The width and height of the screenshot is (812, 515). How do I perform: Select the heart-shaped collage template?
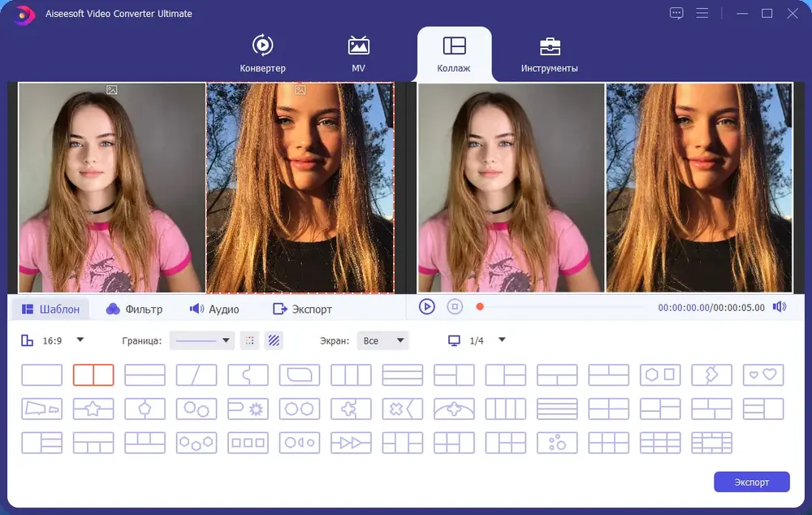(x=762, y=374)
